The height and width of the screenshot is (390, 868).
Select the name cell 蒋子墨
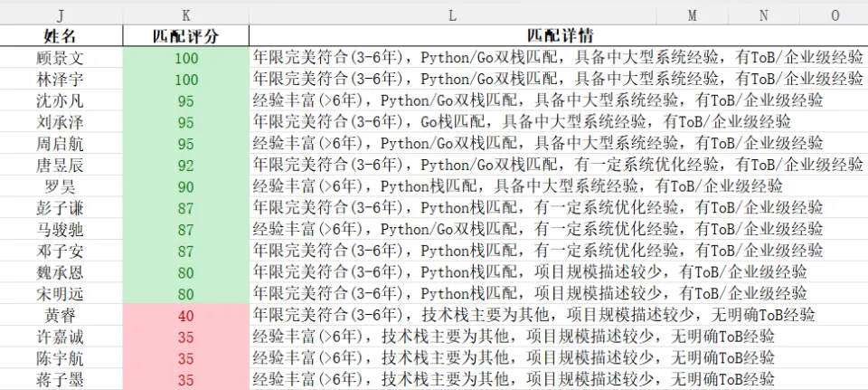pyautogui.click(x=61, y=379)
